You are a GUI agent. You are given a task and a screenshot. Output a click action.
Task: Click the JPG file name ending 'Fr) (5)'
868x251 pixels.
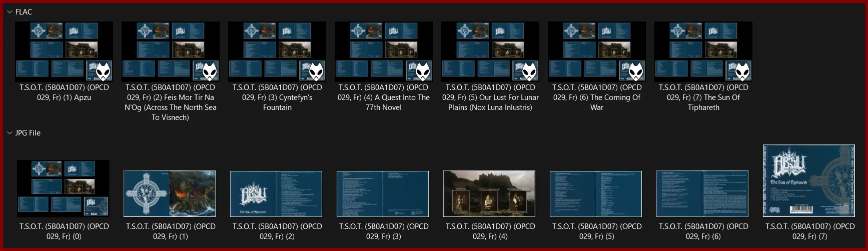point(597,231)
